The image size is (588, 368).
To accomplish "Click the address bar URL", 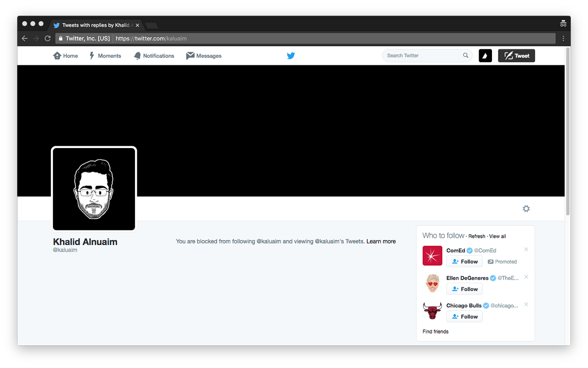I will click(151, 39).
